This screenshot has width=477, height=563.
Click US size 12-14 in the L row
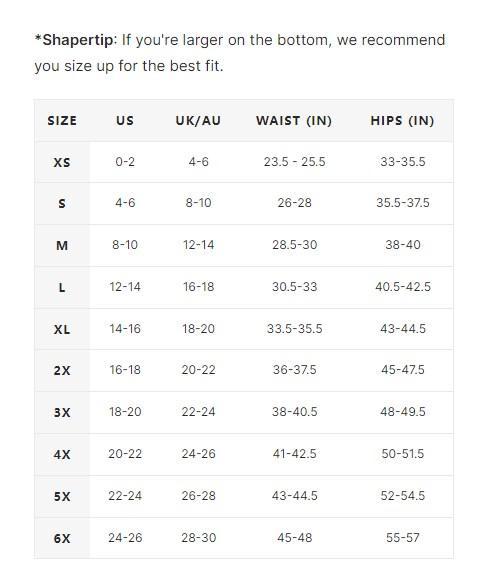(125, 287)
